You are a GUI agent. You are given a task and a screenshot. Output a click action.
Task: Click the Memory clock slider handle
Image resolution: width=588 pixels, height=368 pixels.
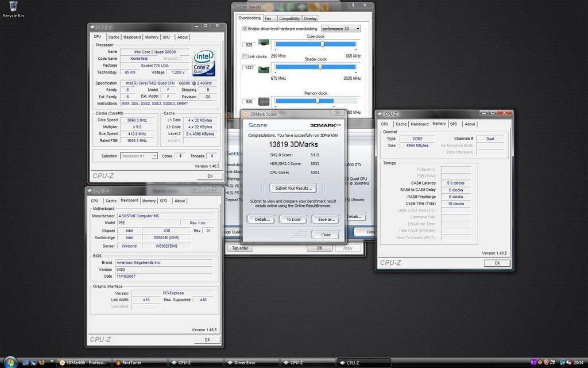click(x=317, y=101)
